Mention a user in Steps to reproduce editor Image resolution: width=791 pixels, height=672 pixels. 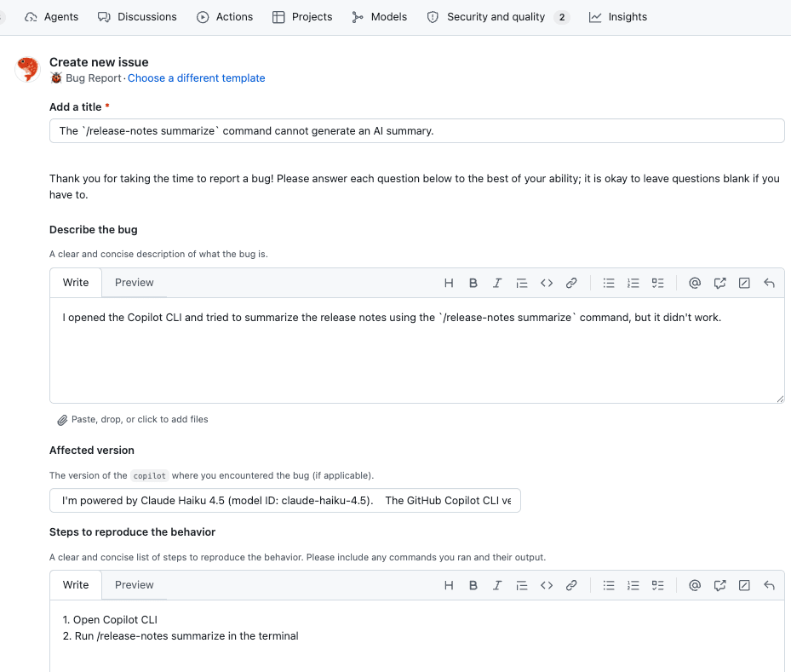point(695,585)
